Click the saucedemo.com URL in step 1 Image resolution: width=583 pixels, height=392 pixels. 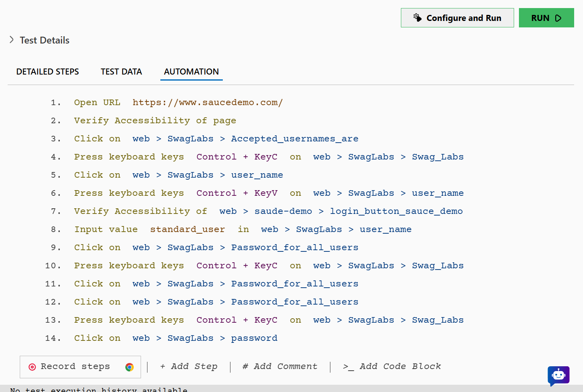pos(207,102)
